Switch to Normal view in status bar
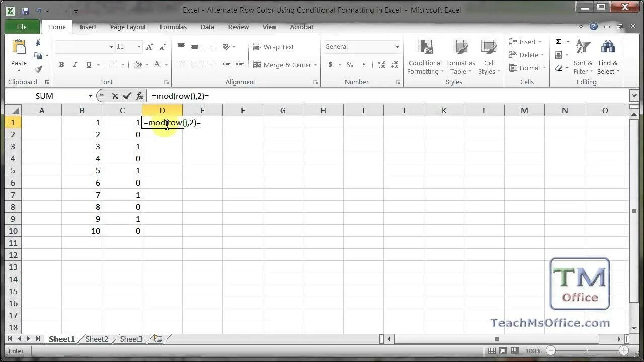Screen dimensions: 644x362 [491, 351]
